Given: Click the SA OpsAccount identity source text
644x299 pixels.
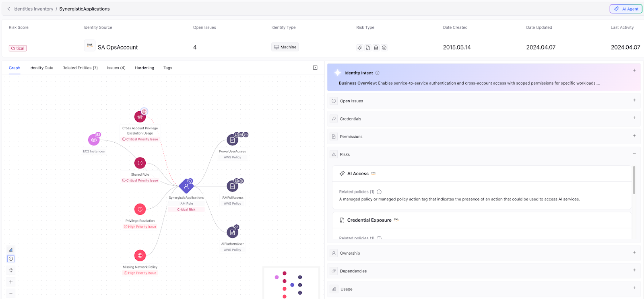Looking at the screenshot, I should 118,48.
